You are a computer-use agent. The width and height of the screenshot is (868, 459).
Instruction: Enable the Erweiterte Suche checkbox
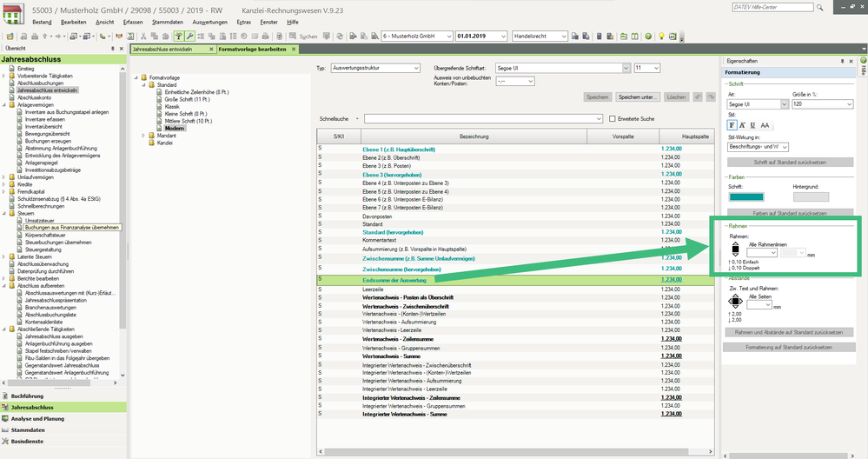(613, 118)
